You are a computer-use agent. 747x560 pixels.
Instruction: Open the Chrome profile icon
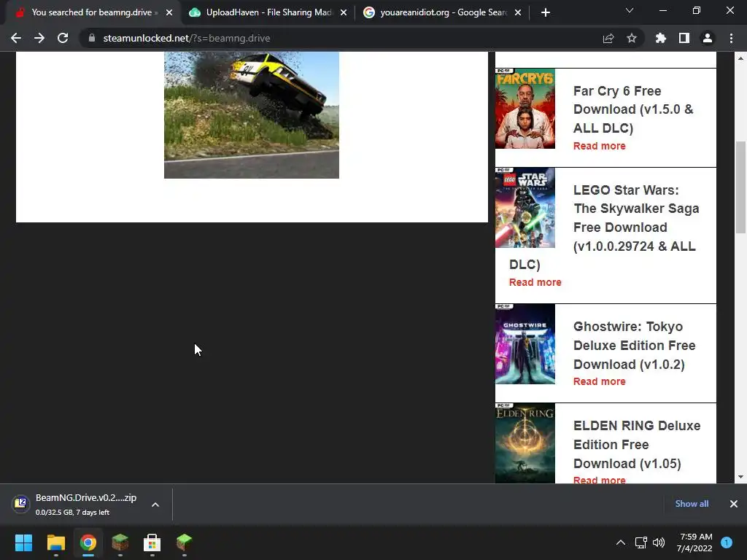coord(708,38)
